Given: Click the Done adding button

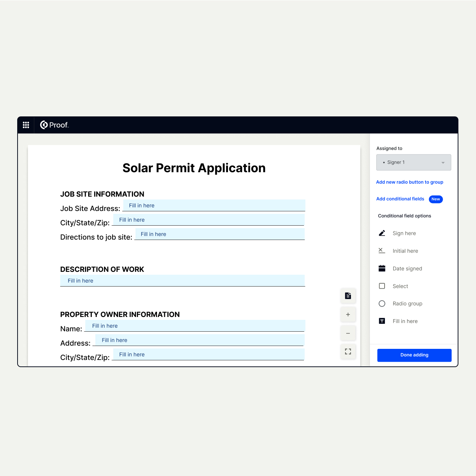Looking at the screenshot, I should click(414, 355).
